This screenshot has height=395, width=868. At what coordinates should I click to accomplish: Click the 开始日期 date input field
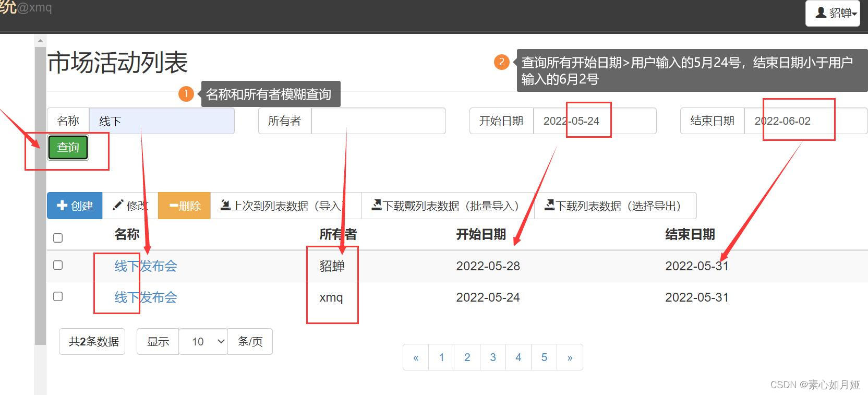pyautogui.click(x=595, y=121)
